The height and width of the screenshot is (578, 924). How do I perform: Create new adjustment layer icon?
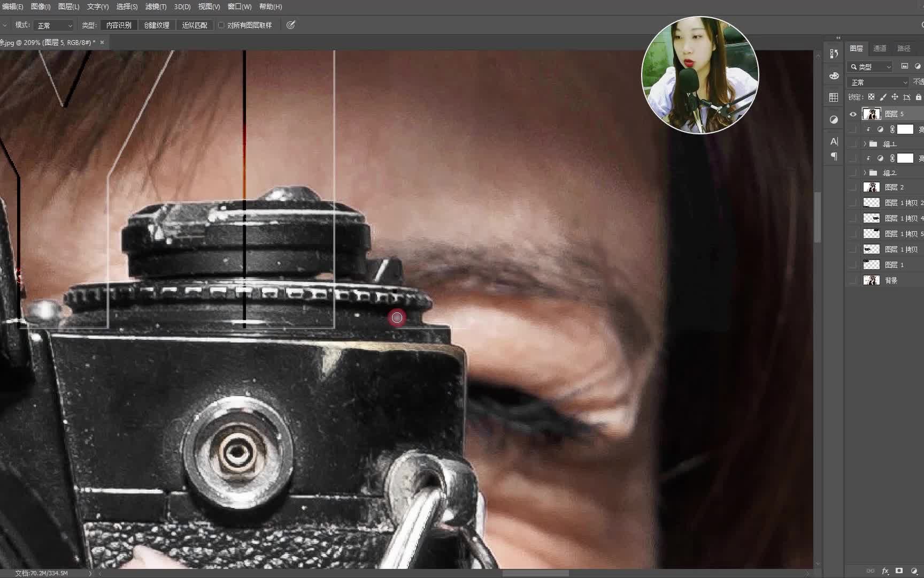click(914, 571)
